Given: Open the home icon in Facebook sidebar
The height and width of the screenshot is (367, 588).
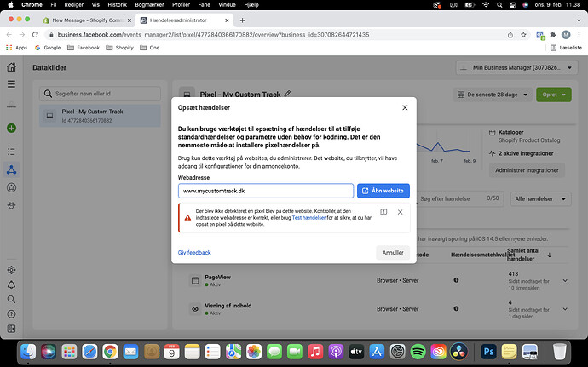Looking at the screenshot, I should [x=12, y=67].
